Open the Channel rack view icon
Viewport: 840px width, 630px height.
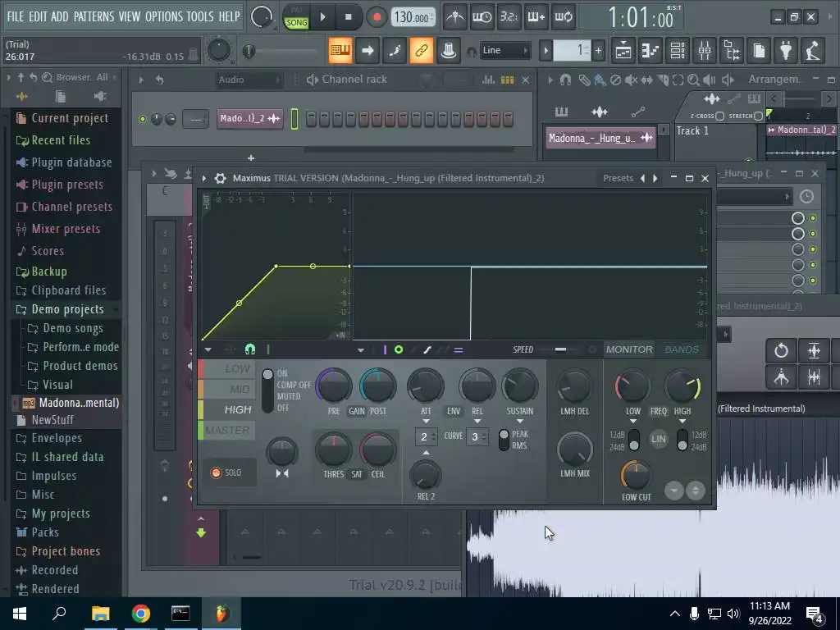pos(678,51)
